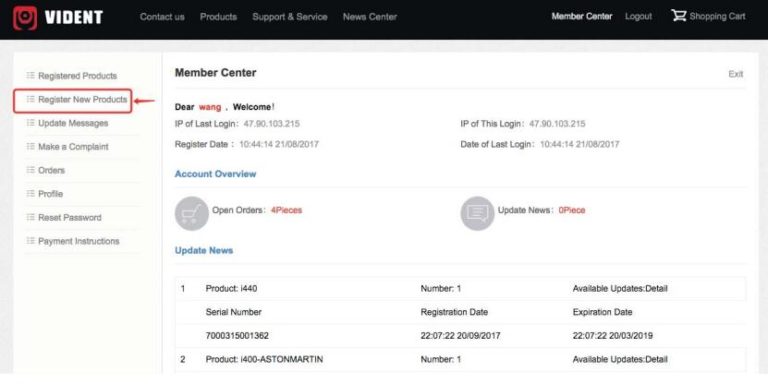768x384 pixels.
Task: Open Support & Service menu
Action: (289, 17)
